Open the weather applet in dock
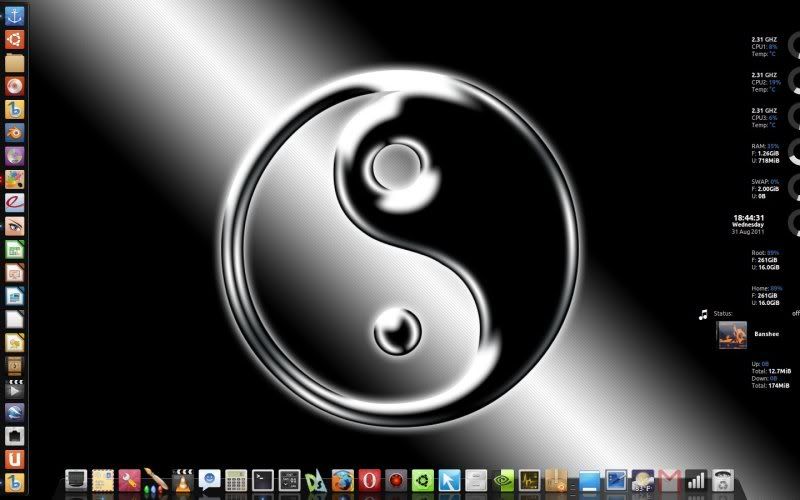Viewport: 800px width, 500px height. [x=643, y=481]
